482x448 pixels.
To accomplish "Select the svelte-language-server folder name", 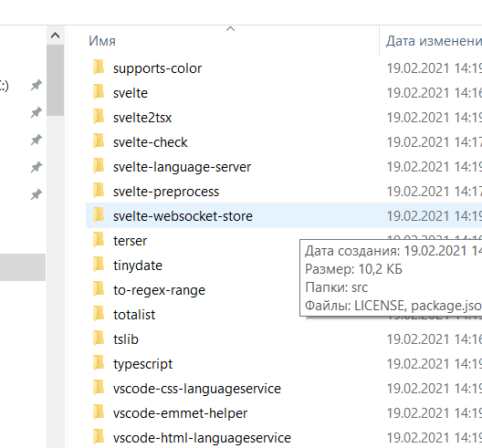I will click(x=182, y=167).
